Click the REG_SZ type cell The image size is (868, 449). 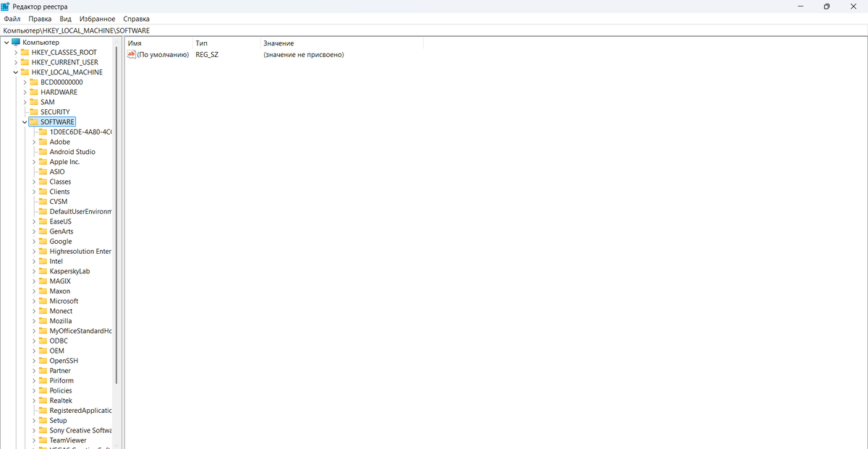[x=207, y=54]
